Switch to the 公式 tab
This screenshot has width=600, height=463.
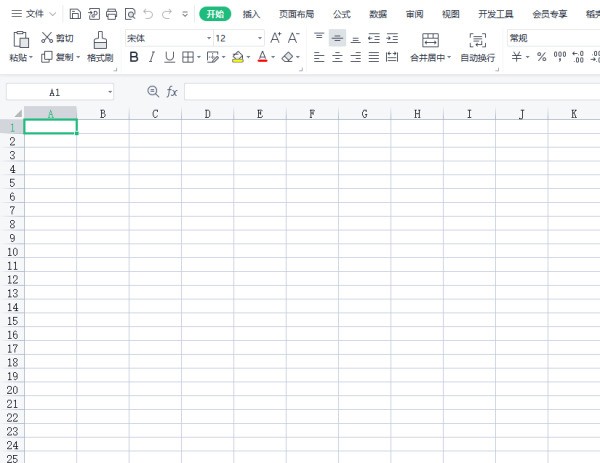342,14
